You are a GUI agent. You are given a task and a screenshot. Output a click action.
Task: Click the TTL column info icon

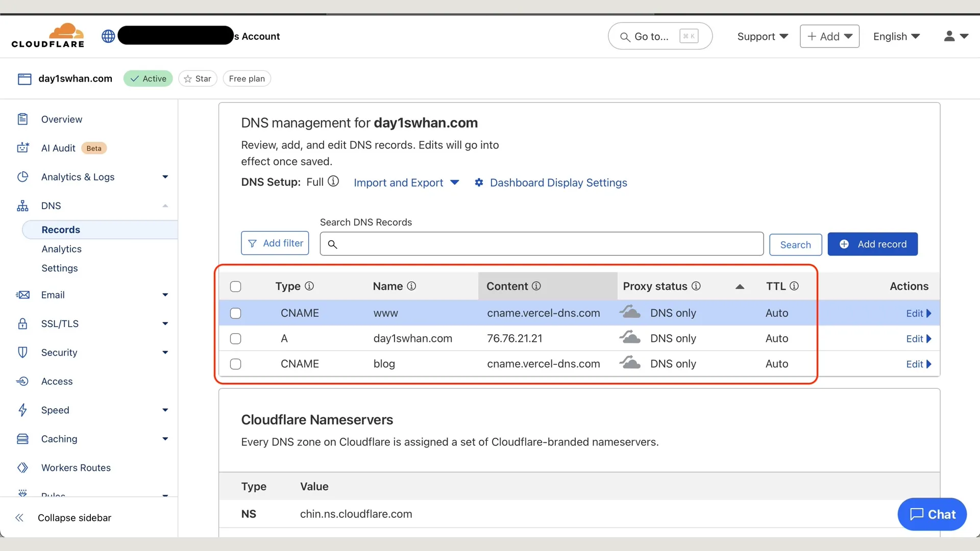(x=794, y=286)
